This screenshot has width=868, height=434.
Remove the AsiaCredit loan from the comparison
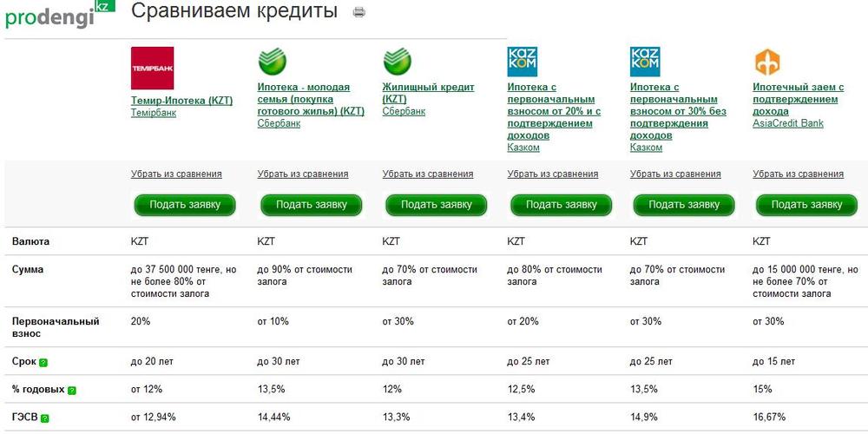[x=798, y=174]
